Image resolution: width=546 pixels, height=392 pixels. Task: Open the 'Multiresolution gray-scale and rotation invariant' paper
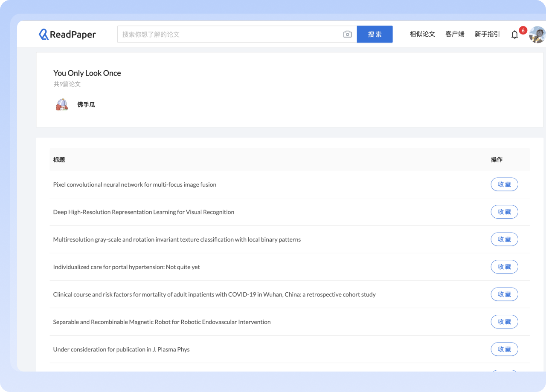[x=177, y=239]
